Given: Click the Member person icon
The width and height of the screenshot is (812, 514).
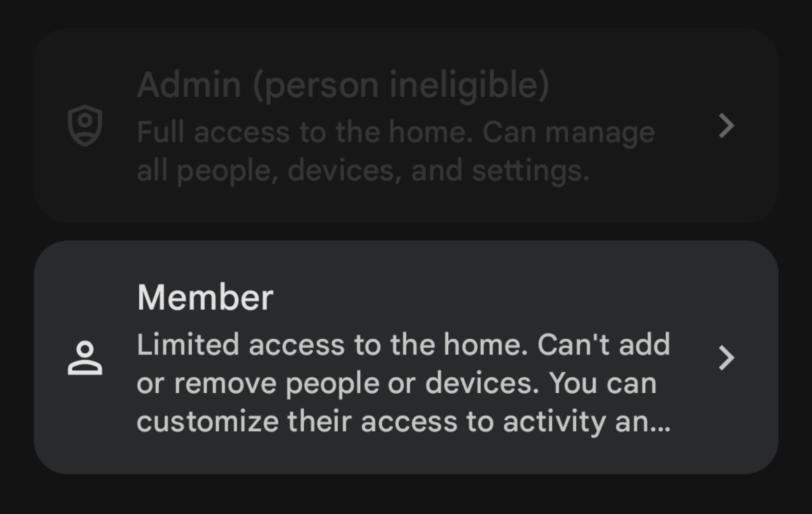Looking at the screenshot, I should click(x=85, y=358).
